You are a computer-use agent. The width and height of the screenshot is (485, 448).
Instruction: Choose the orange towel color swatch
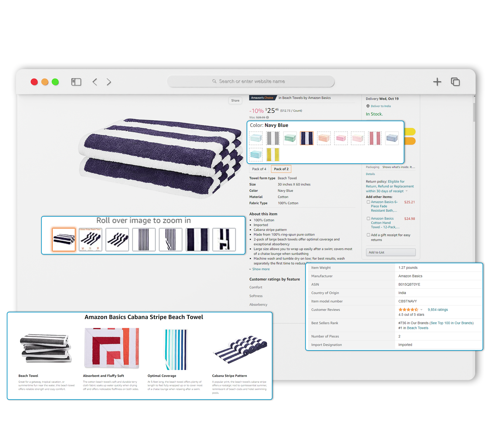tap(324, 138)
